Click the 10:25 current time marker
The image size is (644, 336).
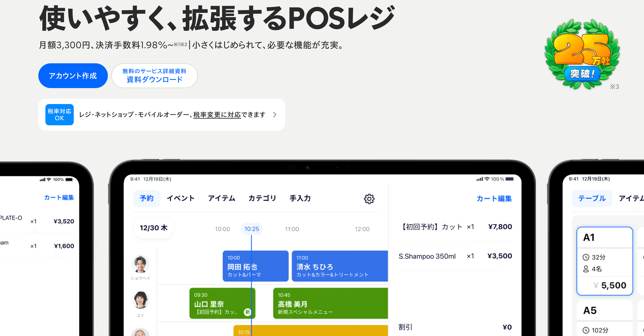pyautogui.click(x=252, y=229)
